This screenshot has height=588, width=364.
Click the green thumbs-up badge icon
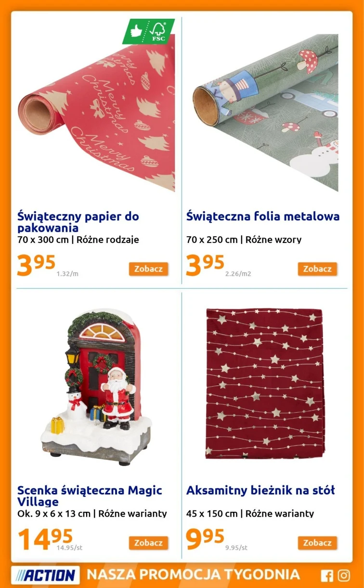pos(136,31)
